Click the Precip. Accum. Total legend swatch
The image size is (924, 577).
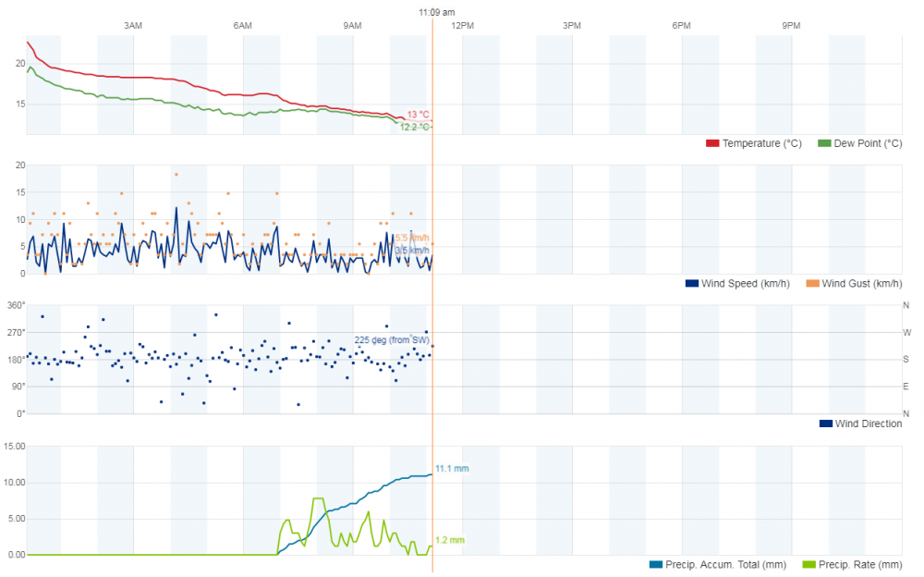coord(656,564)
